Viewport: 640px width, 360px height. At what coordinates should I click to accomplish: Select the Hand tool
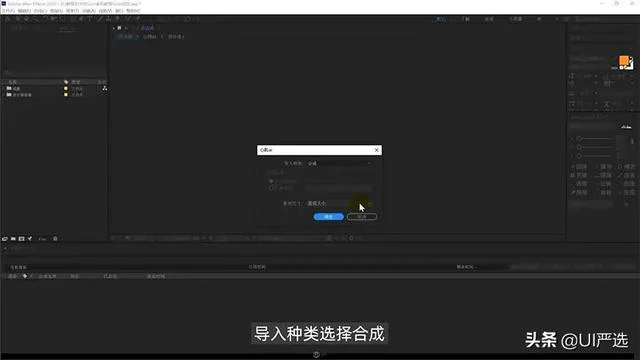27,19
